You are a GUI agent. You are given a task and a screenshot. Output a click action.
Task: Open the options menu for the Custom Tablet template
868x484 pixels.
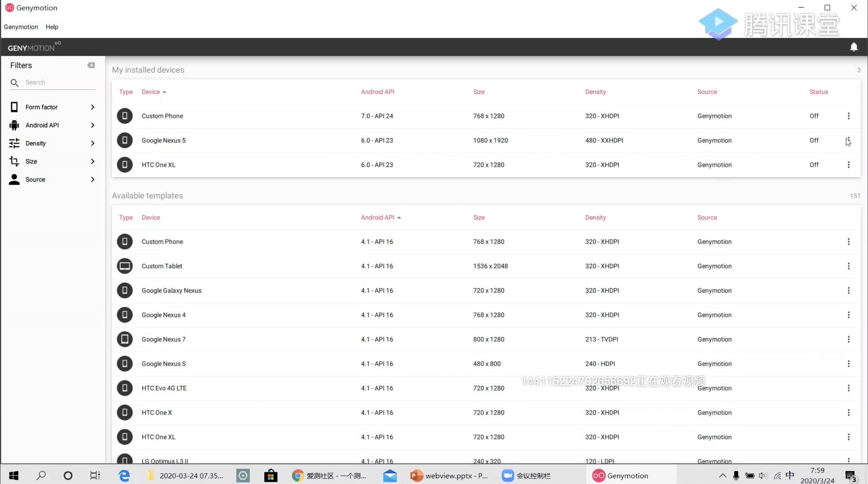[849, 266]
